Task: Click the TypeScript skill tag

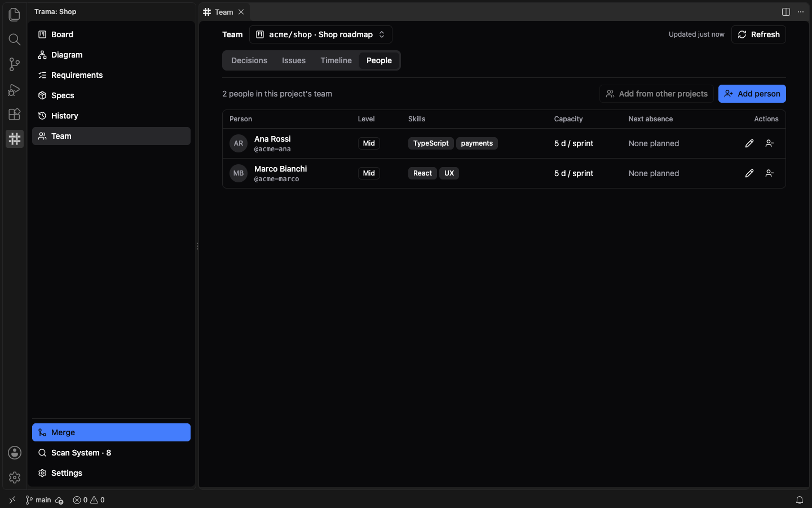Action: [431, 143]
